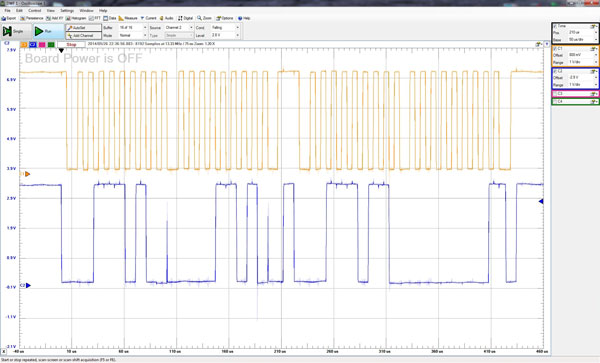Open the Histogram view

(76, 18)
